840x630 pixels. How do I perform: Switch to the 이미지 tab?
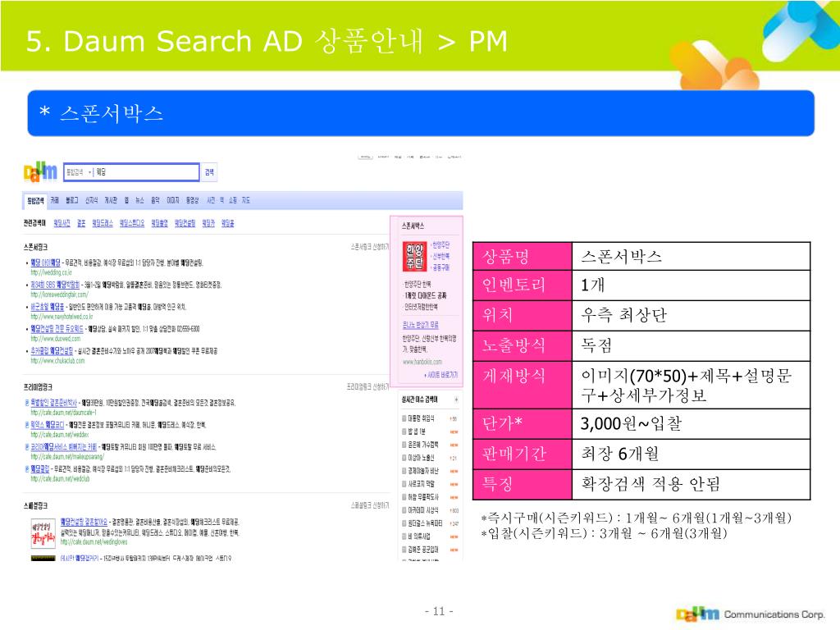click(173, 200)
